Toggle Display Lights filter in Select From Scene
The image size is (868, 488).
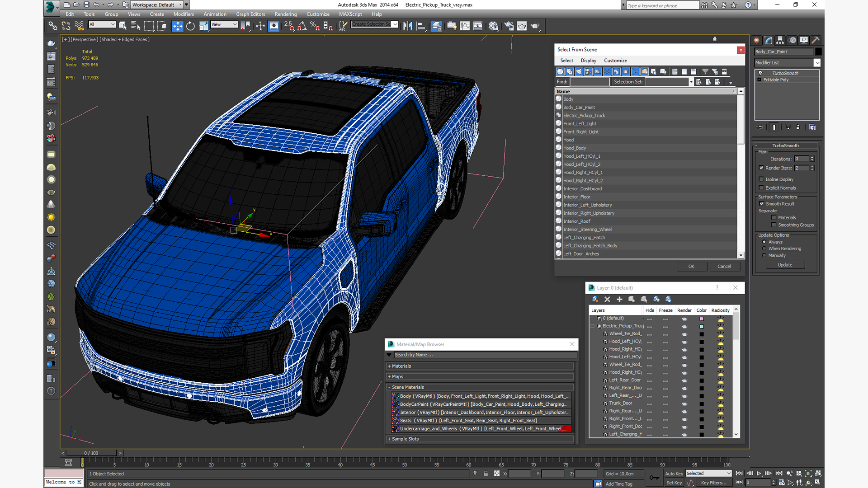click(x=579, y=71)
